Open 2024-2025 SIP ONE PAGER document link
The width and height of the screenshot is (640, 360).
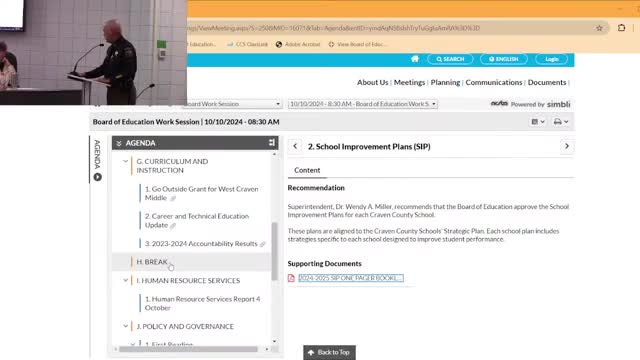tap(351, 278)
